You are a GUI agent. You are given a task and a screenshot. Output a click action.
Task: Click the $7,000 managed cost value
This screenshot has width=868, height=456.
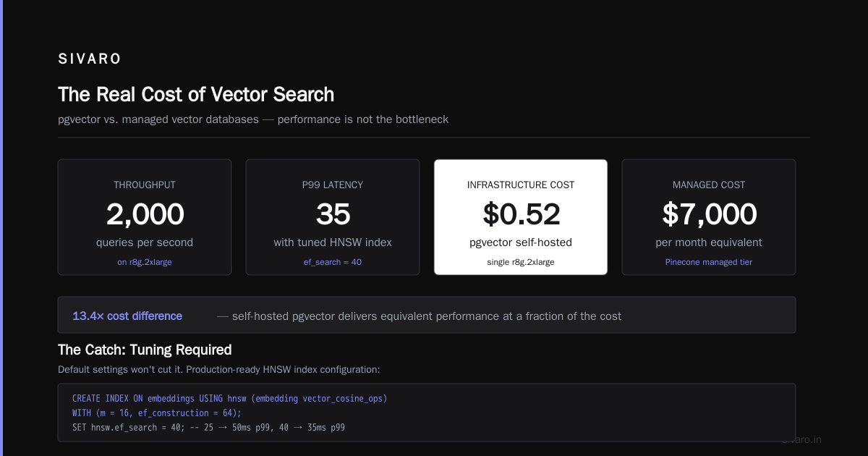709,214
